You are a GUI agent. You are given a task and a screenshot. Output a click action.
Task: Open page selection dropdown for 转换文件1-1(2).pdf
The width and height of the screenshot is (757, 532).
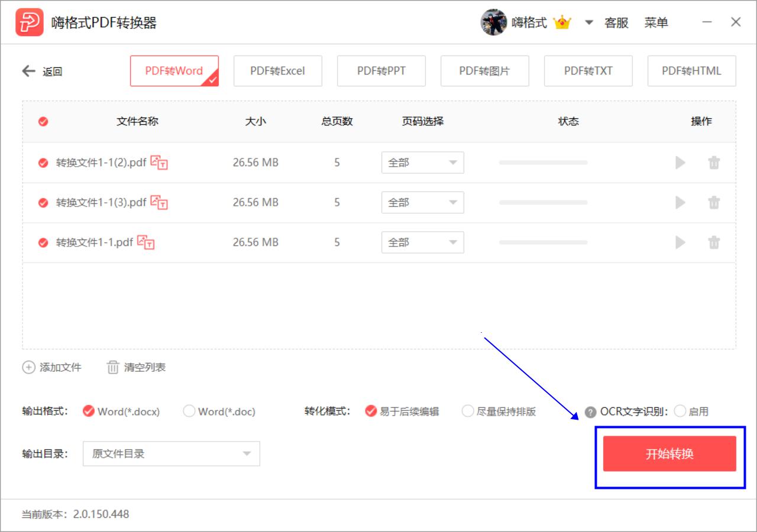(423, 163)
